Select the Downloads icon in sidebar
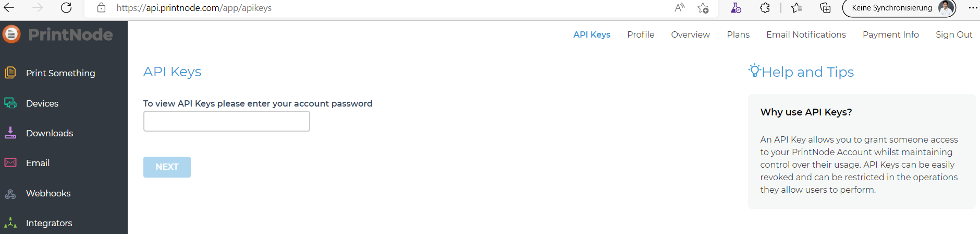Image resolution: width=980 pixels, height=234 pixels. (10, 133)
